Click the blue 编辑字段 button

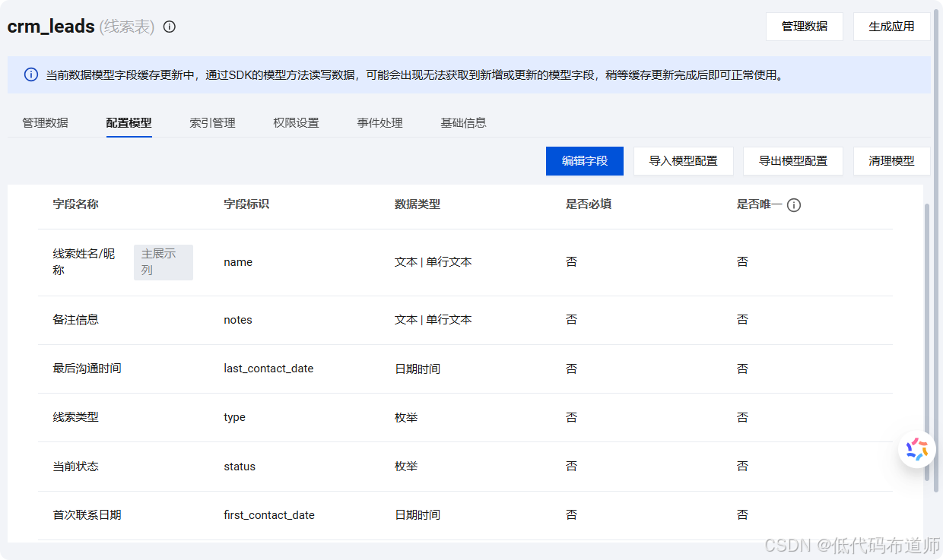point(585,161)
